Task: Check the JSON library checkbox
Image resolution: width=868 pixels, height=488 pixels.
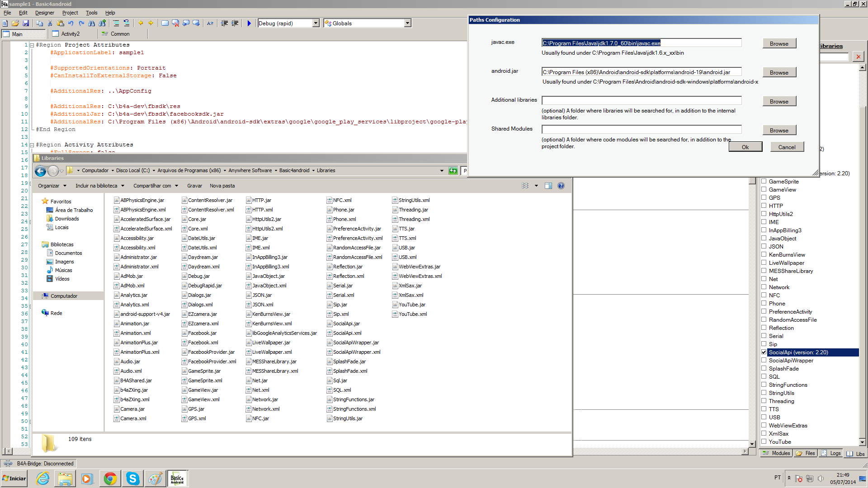Action: 764,247
